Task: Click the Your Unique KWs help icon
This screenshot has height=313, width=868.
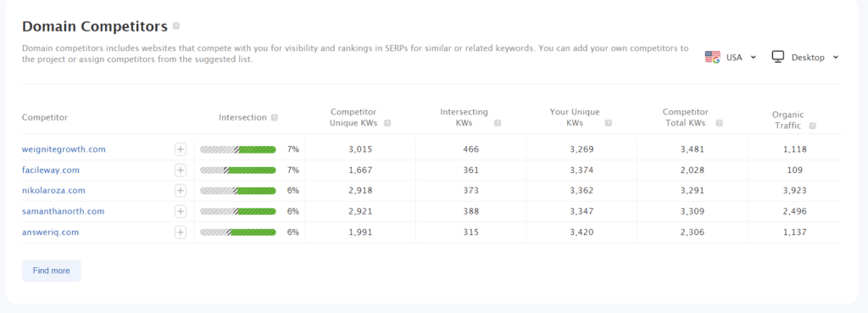Action: pyautogui.click(x=609, y=124)
